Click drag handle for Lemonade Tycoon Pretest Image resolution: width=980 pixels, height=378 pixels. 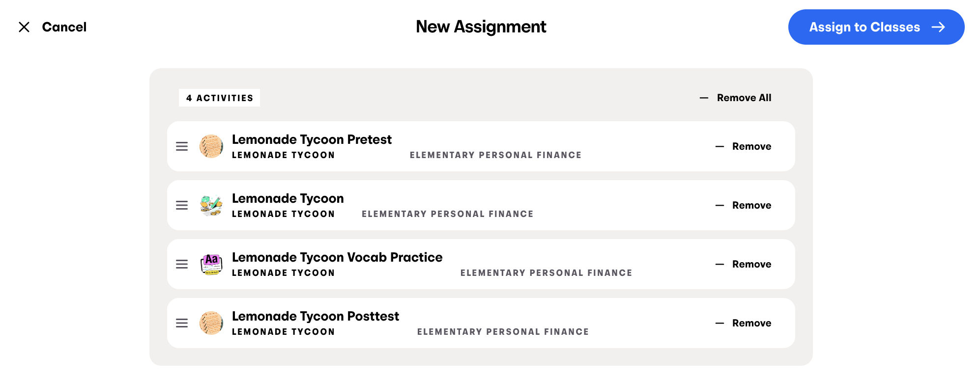click(182, 146)
